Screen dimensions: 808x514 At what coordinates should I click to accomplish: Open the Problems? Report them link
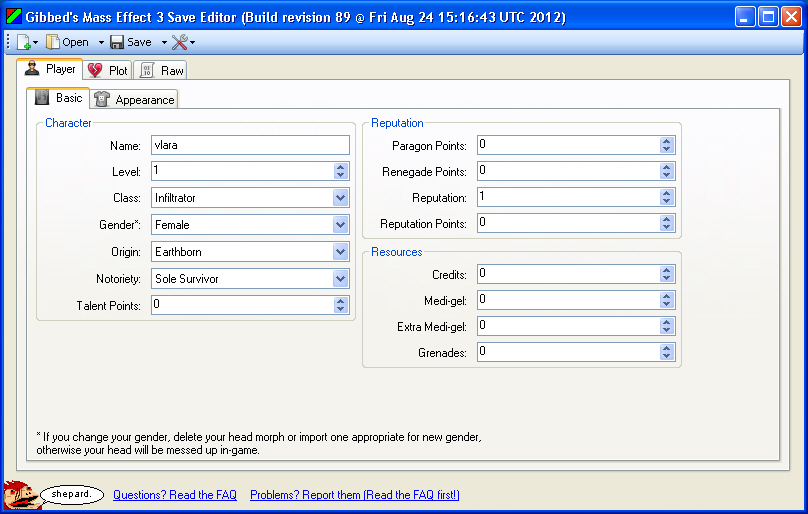[355, 495]
